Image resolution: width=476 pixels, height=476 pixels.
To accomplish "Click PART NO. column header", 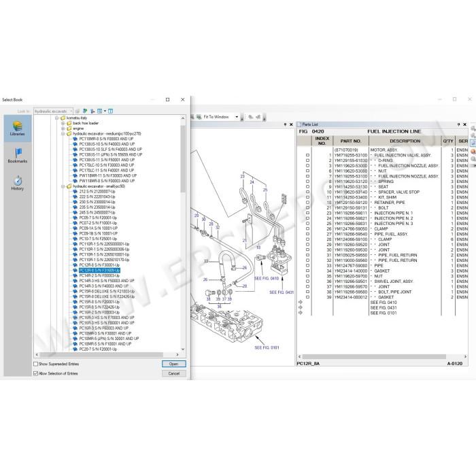I will coord(351,141).
